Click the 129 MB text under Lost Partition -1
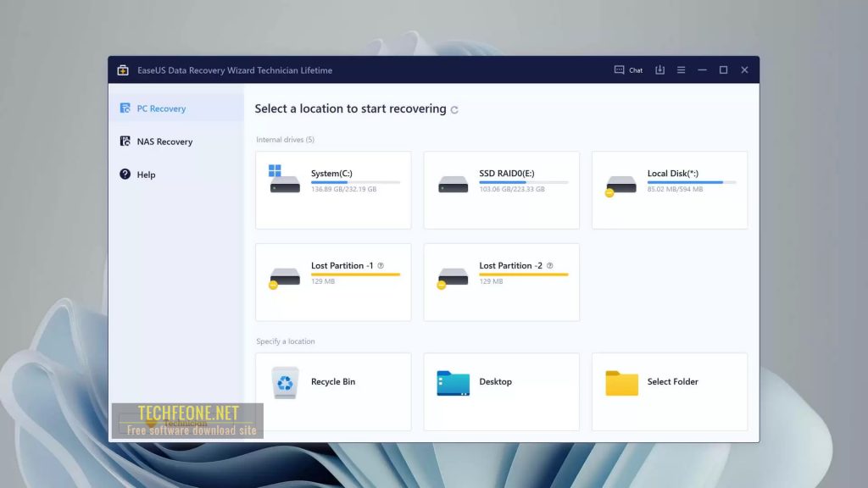This screenshot has width=868, height=488. (x=323, y=281)
